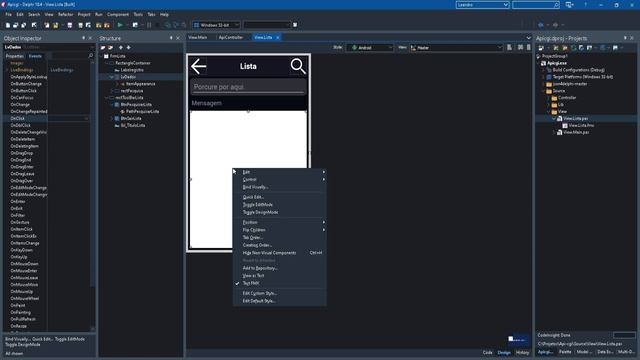
Task: Switch to the ViewMain editor tab
Action: pyautogui.click(x=198, y=38)
